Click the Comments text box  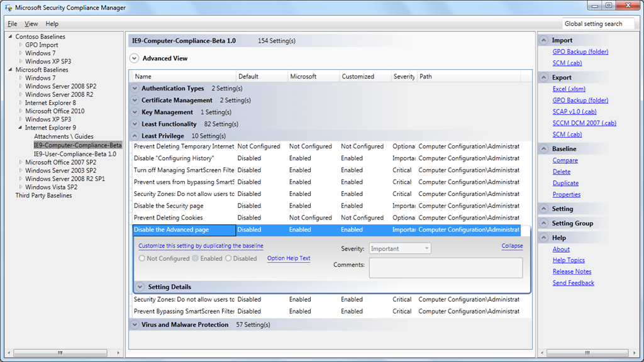pos(445,268)
